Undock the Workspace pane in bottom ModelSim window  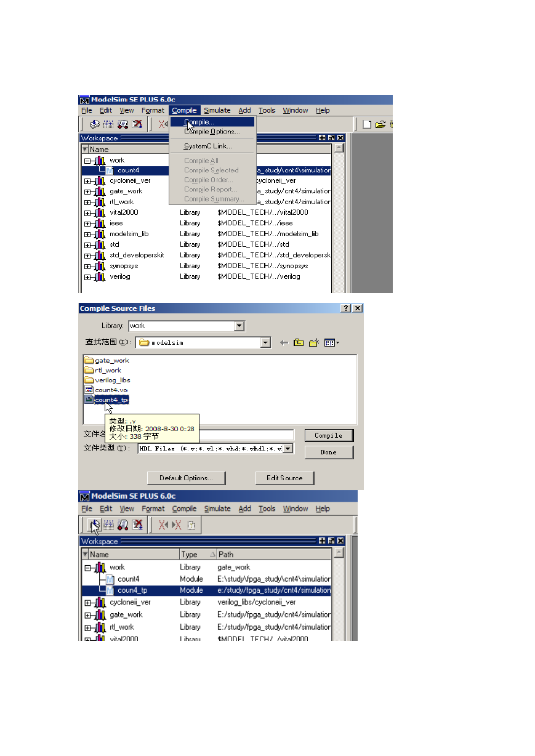331,541
